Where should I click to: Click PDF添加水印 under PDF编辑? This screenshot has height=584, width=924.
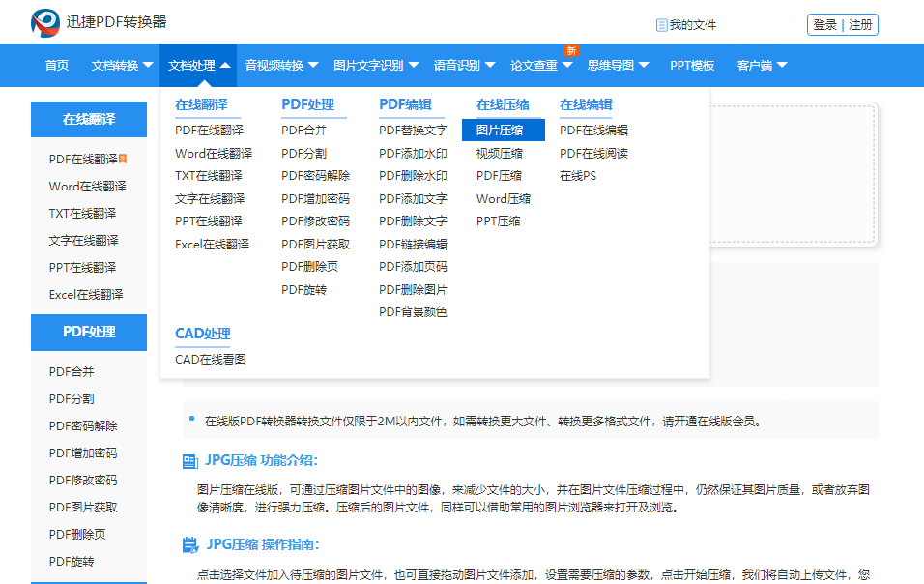pyautogui.click(x=413, y=153)
